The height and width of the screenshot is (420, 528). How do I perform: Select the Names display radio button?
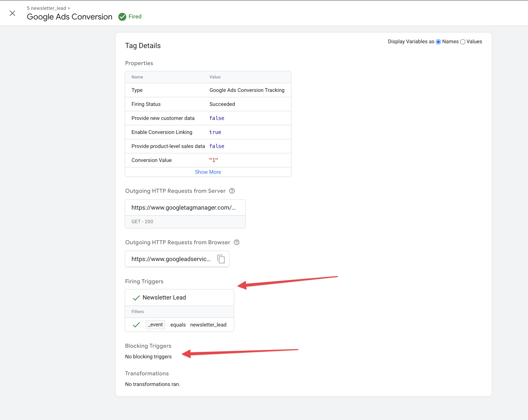(438, 42)
